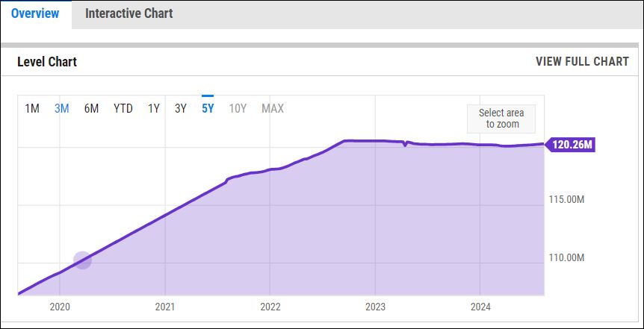Open the Interactive Chart tab
644x329 pixels.
(129, 13)
